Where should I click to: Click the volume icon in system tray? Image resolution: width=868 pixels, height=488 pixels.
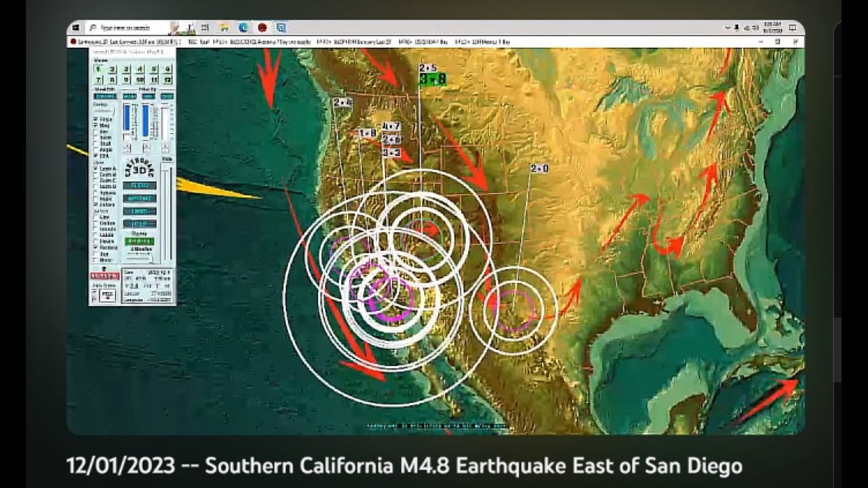[746, 28]
